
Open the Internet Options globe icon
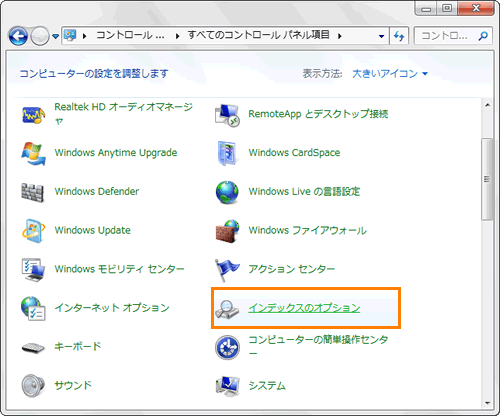click(33, 309)
